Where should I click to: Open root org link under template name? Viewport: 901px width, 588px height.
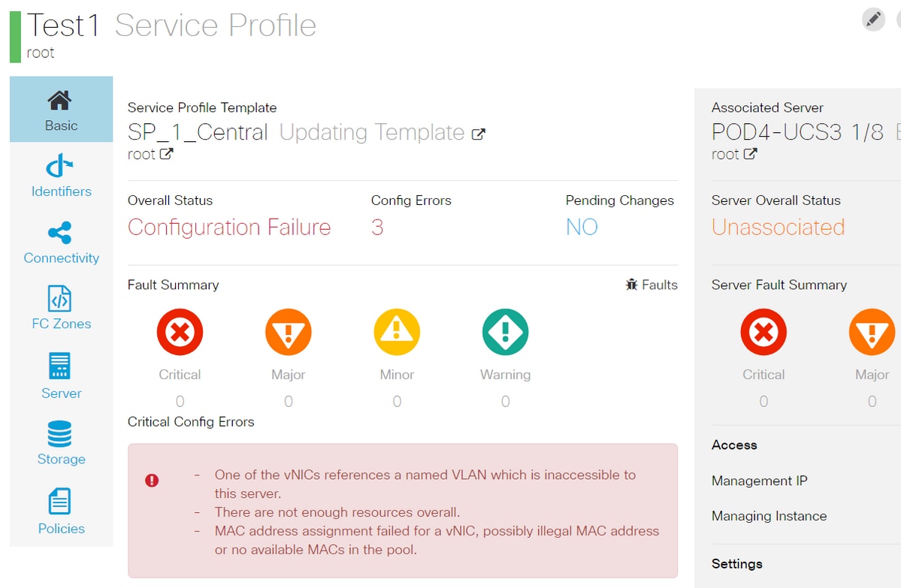click(x=166, y=154)
